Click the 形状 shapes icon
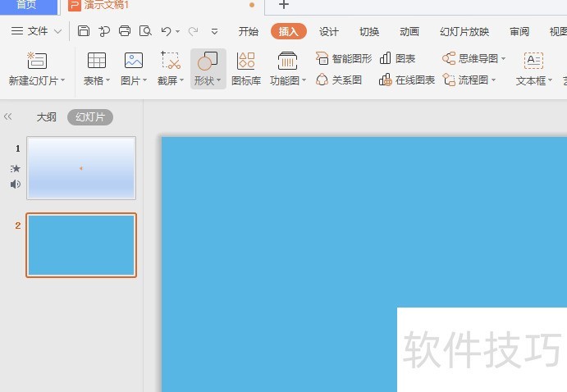The image size is (567, 392). pos(208,61)
